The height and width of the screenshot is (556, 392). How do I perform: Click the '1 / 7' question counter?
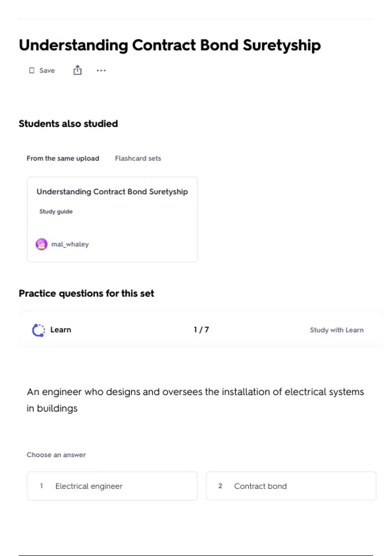point(201,330)
